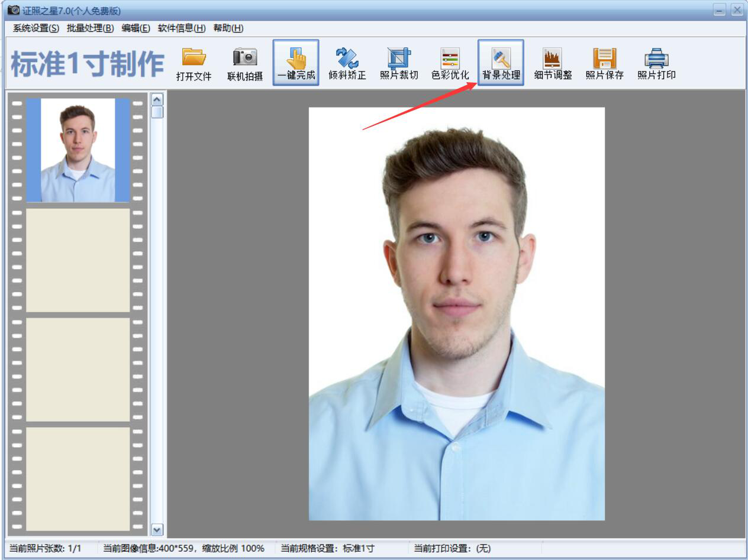Click the filmstrip scroll up arrow

click(x=157, y=99)
